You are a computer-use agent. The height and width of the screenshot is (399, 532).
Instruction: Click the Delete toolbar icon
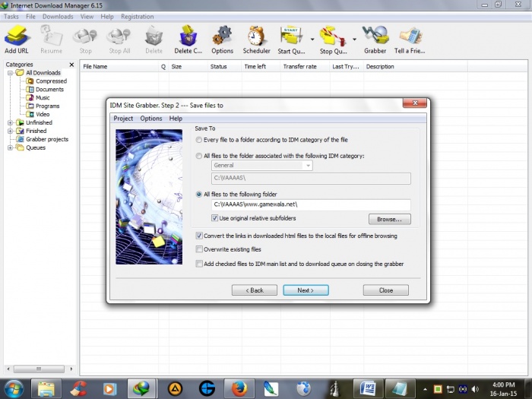(x=154, y=40)
